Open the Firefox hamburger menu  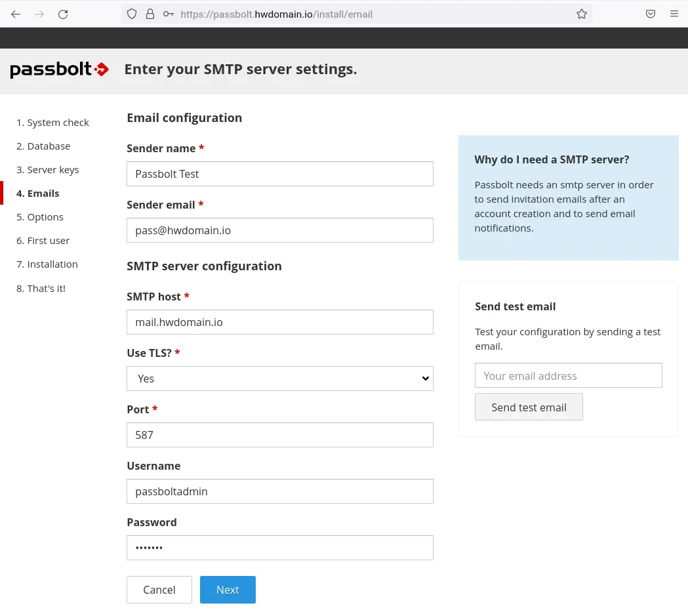(x=674, y=14)
